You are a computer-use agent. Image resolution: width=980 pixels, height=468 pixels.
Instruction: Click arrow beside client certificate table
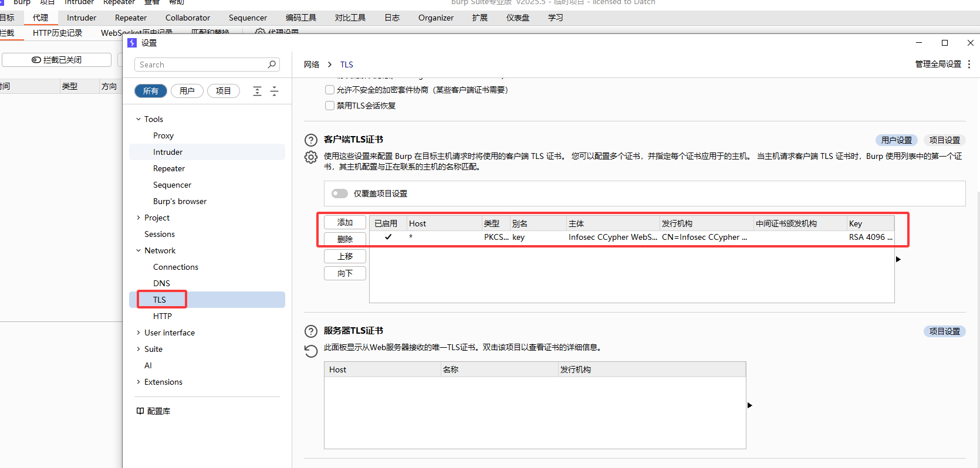[x=898, y=259]
